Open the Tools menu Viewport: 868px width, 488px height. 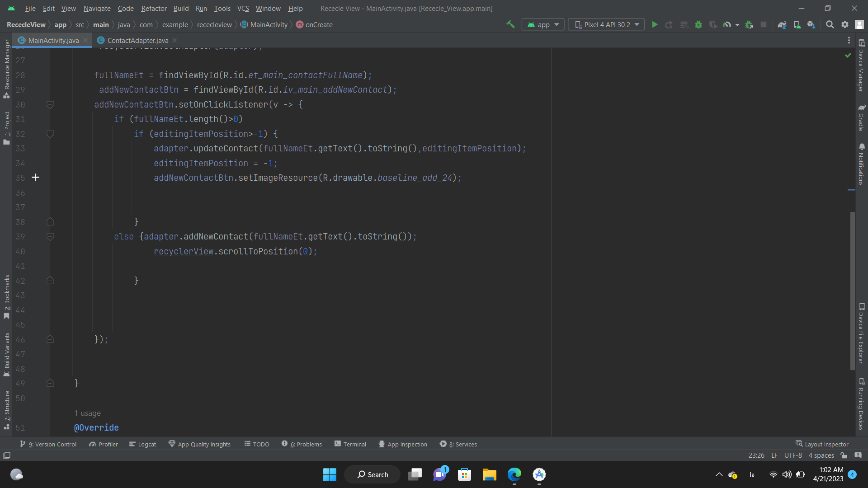222,8
